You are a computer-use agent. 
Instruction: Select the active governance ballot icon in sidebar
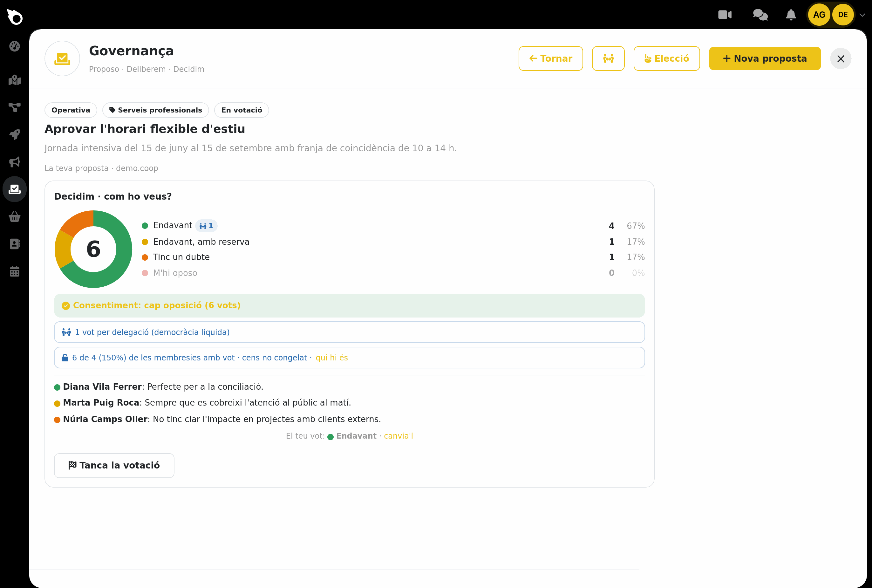(x=15, y=189)
